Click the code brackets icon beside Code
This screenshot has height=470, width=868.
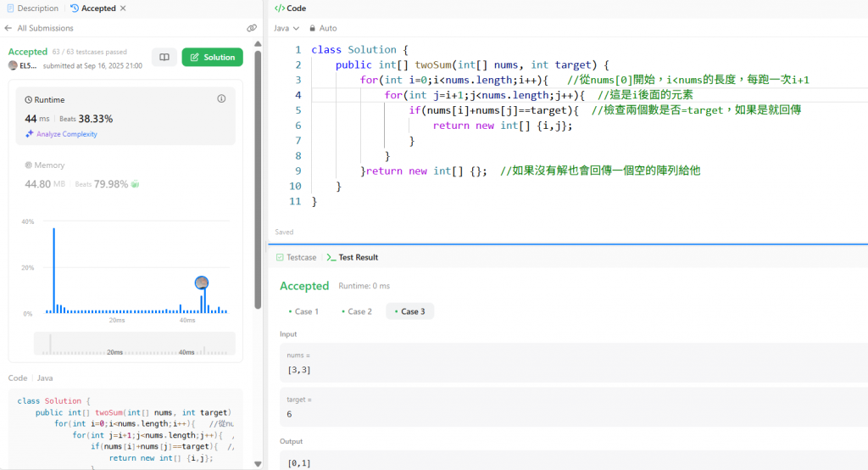point(280,8)
